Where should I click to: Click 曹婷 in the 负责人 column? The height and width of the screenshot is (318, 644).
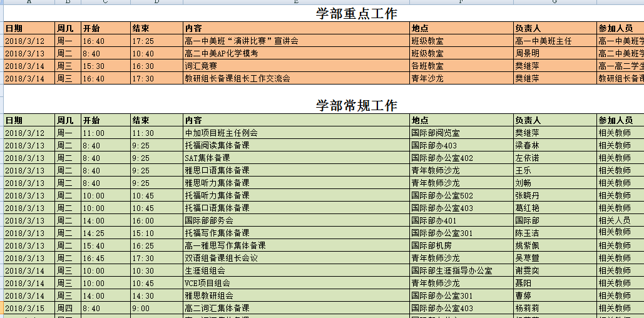click(x=555, y=296)
